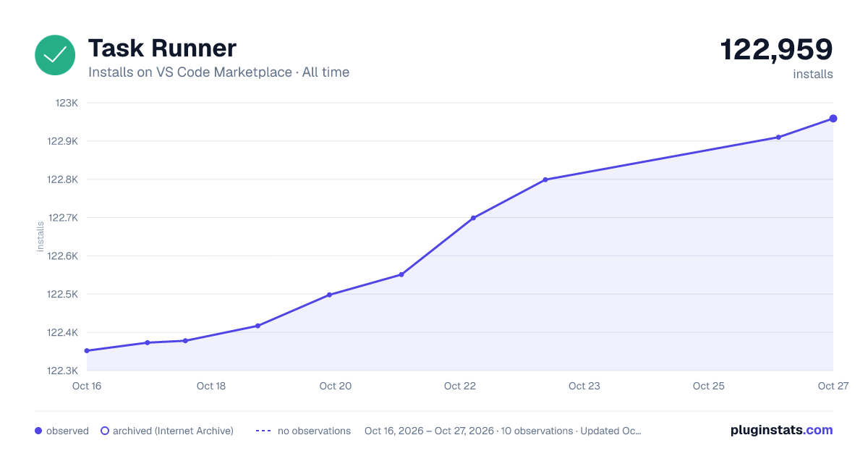Click the no observations legend label
Screen dimensions: 868x456
[x=314, y=431]
